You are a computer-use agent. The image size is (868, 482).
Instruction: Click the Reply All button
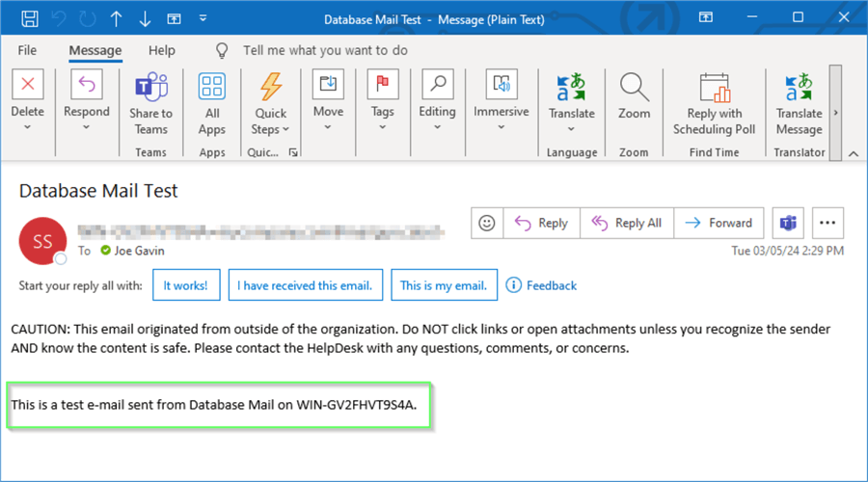pos(628,223)
